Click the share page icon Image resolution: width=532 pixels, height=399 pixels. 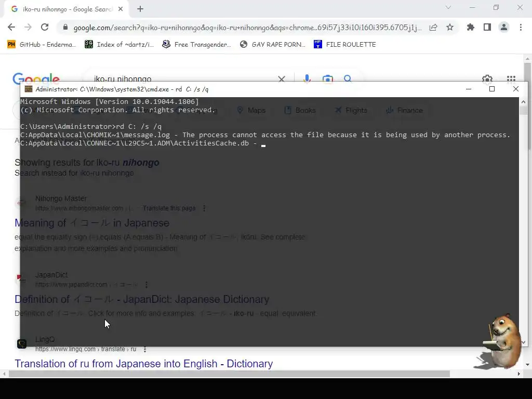(x=433, y=28)
